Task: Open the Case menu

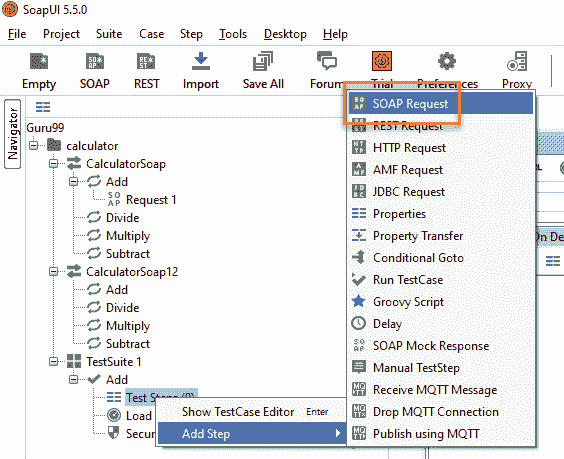Action: [151, 34]
